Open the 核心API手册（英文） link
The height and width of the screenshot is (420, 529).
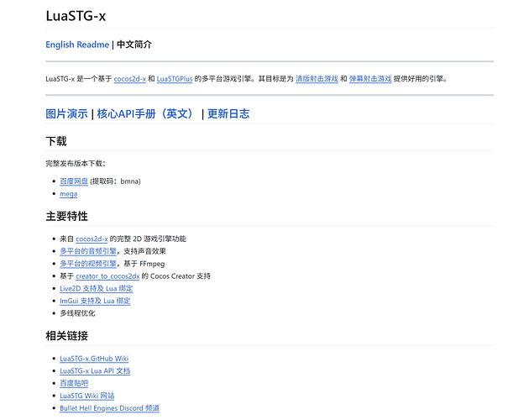tap(146, 113)
